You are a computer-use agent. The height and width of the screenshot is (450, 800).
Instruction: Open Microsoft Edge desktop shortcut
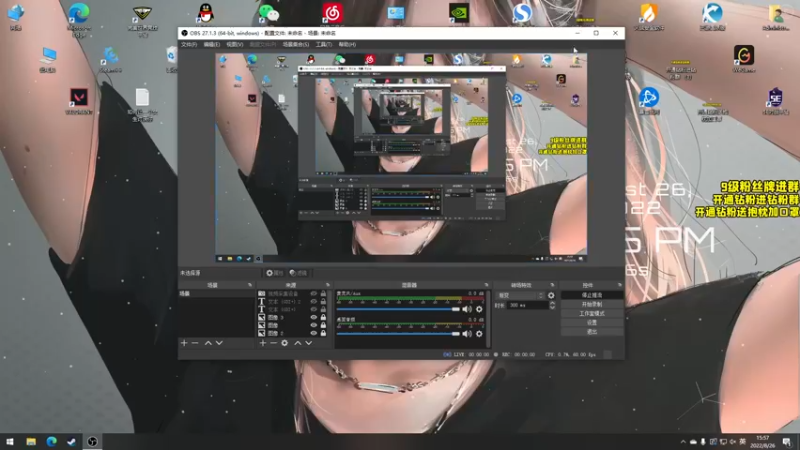tap(79, 19)
